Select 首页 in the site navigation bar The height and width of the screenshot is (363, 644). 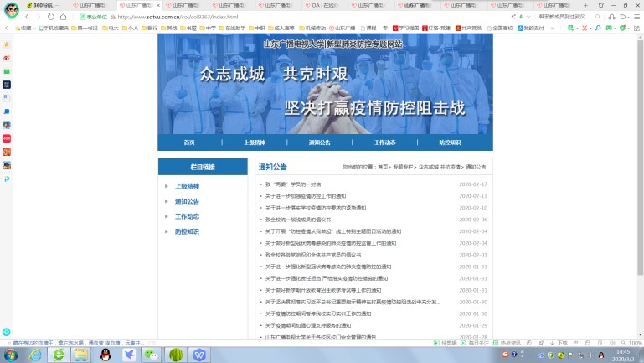189,143
